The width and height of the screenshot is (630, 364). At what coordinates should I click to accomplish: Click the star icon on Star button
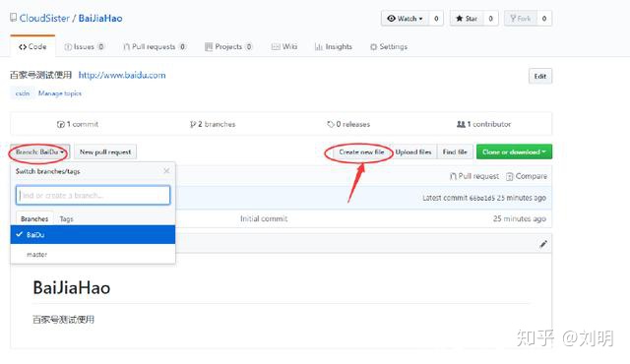pyautogui.click(x=460, y=19)
